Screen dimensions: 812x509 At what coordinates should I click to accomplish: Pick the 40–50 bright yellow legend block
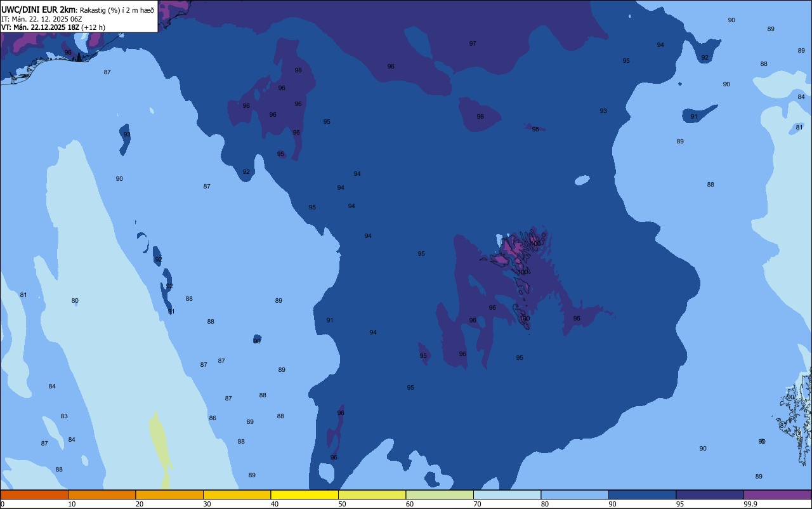(304, 494)
